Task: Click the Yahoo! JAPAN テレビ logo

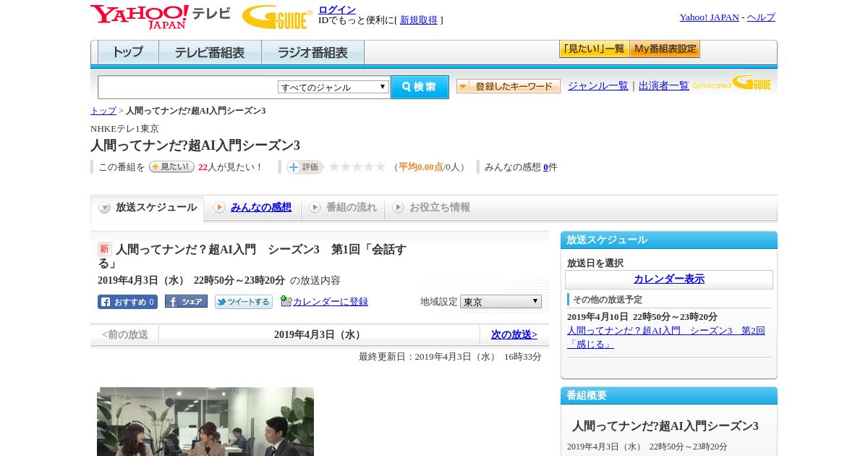Action: pos(161,17)
